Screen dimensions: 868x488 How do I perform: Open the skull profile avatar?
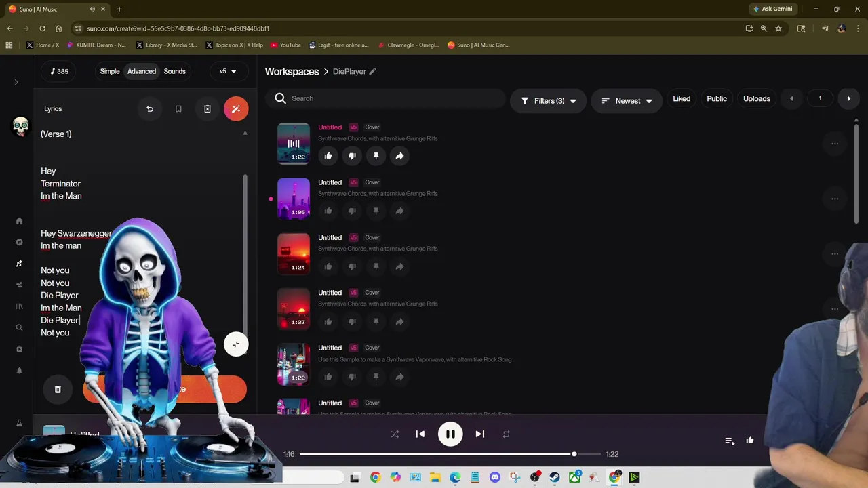point(20,126)
